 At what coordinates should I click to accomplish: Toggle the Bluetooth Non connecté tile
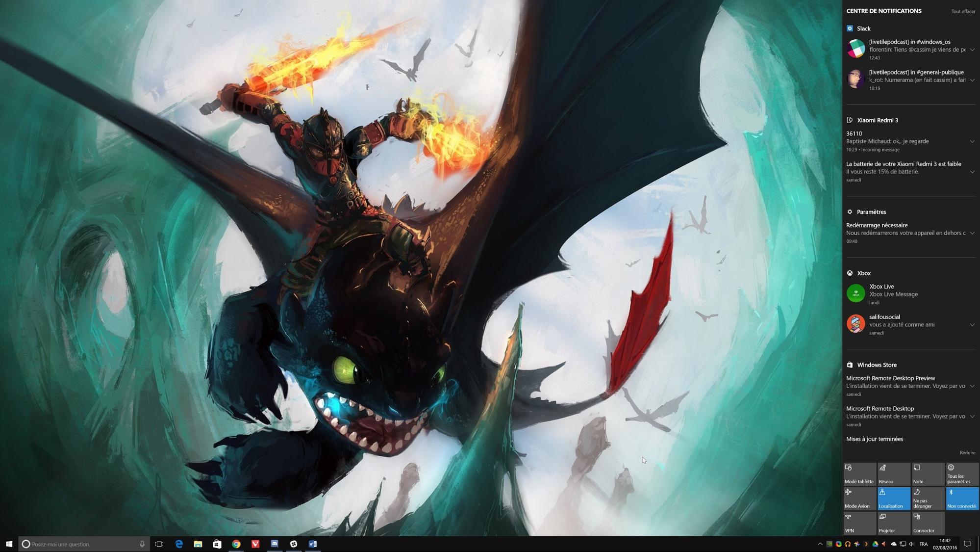click(962, 499)
